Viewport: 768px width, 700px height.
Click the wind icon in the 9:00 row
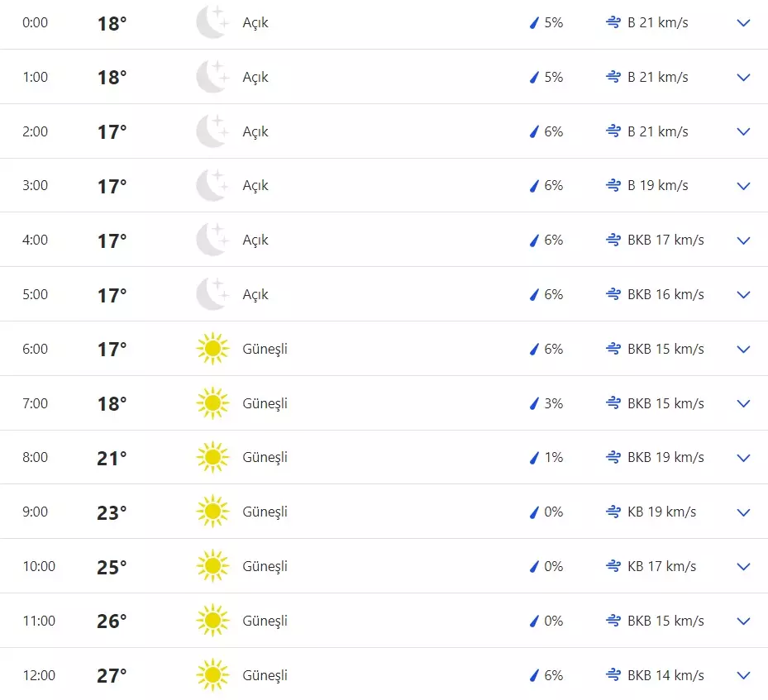(613, 512)
